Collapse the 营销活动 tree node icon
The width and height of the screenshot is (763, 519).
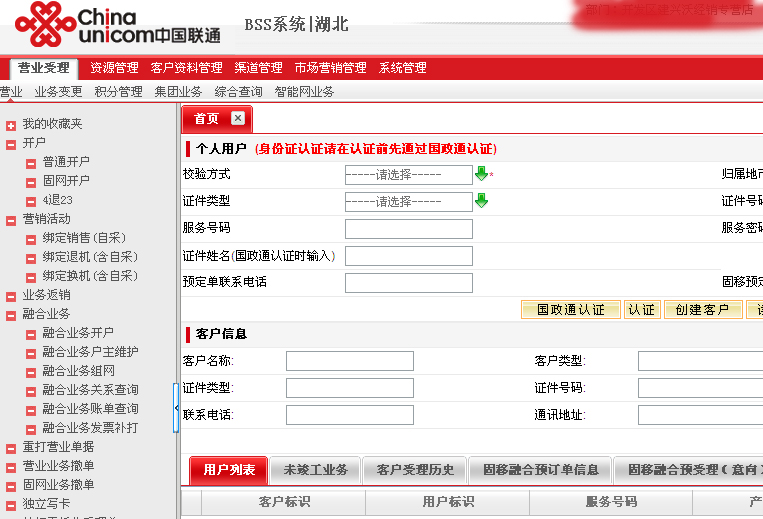pos(11,220)
